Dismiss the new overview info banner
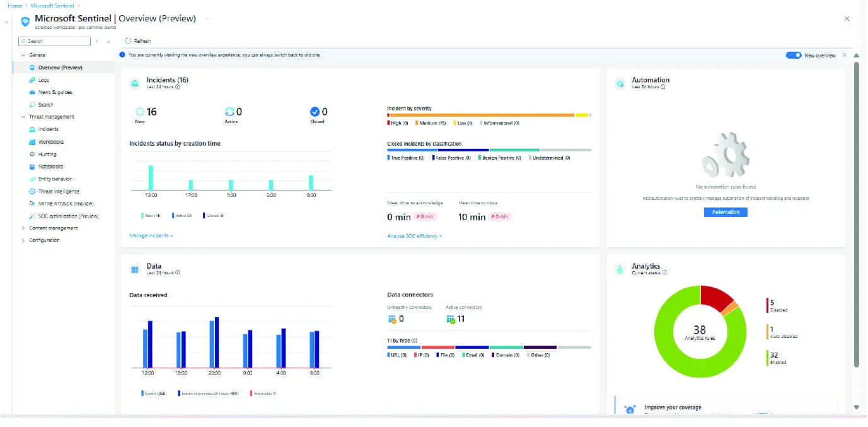Screen dimensions: 868x427 (845, 55)
